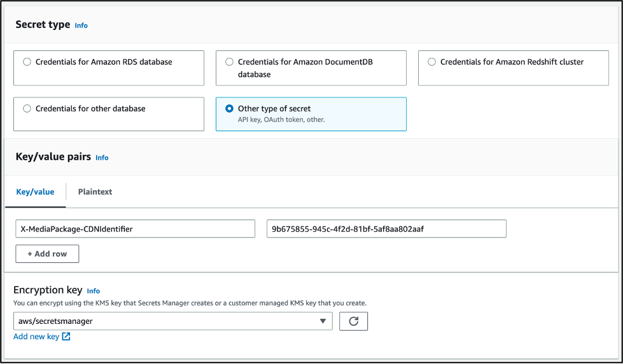
Task: Switch to the Plaintext tab
Action: pyautogui.click(x=95, y=192)
